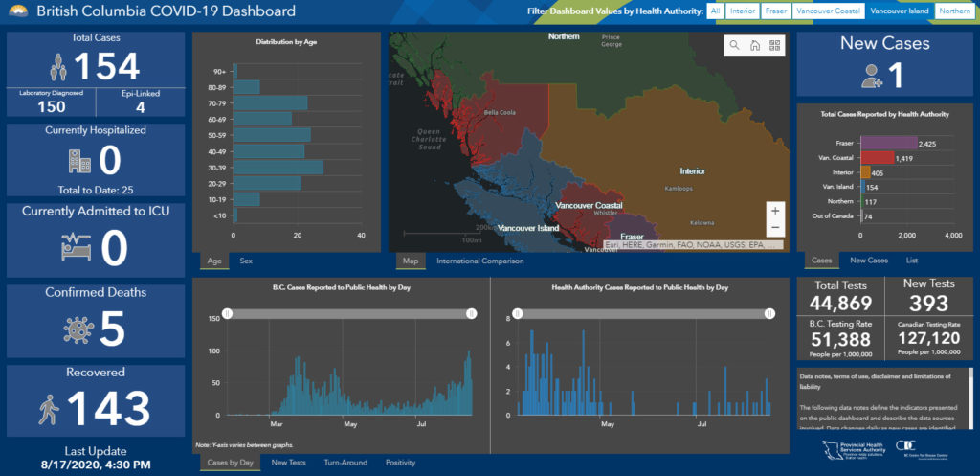Viewport: 980px width, 476px height.
Task: Switch to the Sex distribution tab
Action: coord(246,261)
